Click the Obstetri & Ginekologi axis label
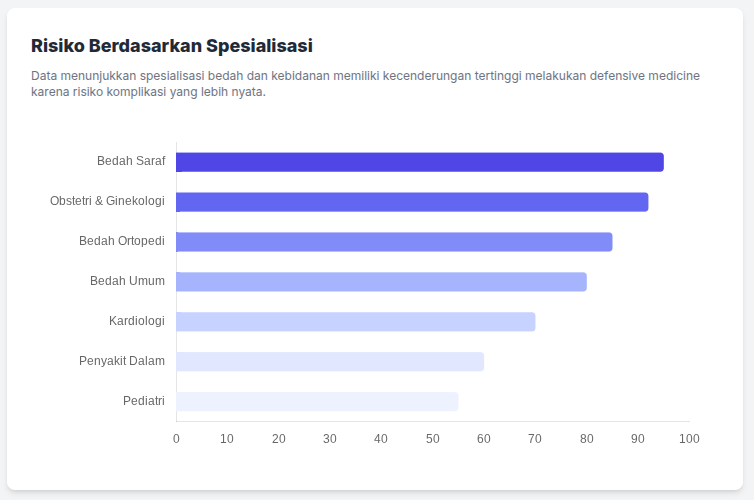The width and height of the screenshot is (754, 500). (x=107, y=201)
